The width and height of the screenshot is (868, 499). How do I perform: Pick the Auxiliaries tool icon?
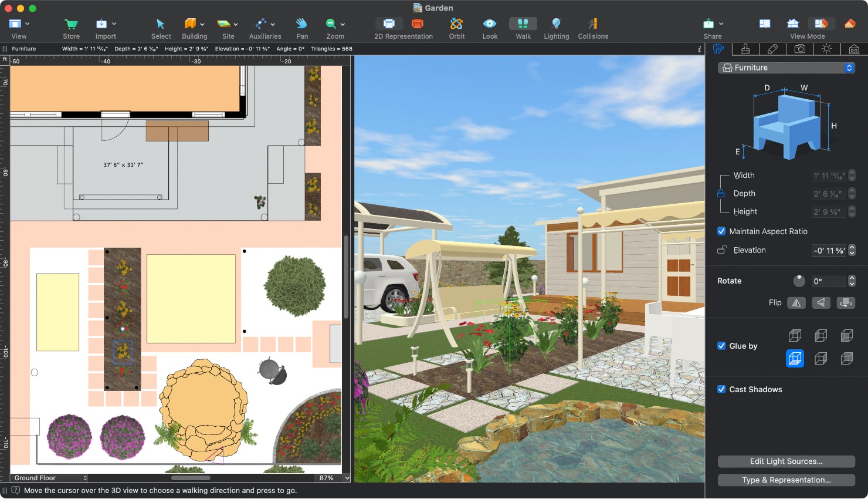point(261,23)
